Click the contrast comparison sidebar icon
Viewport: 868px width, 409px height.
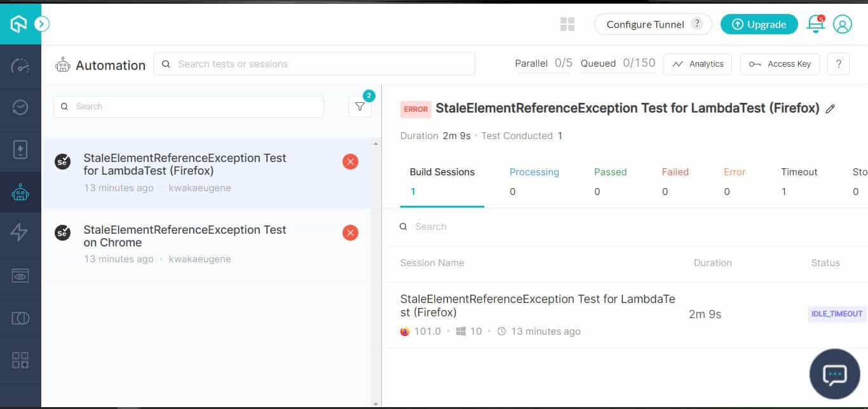click(x=20, y=318)
